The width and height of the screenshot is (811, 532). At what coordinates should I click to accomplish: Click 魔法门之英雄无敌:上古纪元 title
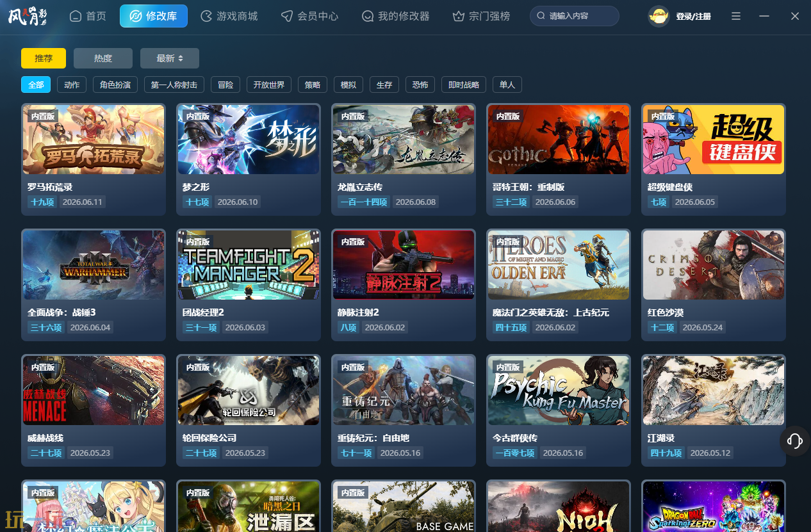pyautogui.click(x=551, y=312)
